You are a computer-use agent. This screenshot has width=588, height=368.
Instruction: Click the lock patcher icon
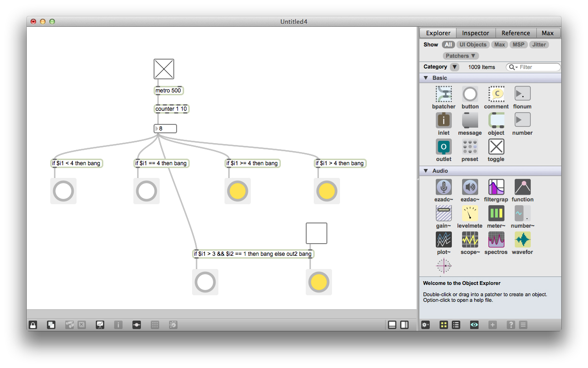pyautogui.click(x=33, y=324)
